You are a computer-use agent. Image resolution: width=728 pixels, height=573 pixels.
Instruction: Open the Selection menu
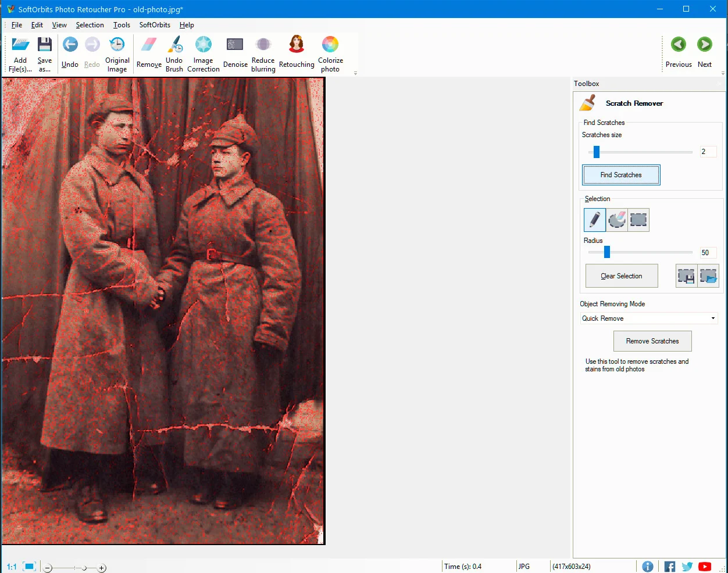(x=90, y=25)
